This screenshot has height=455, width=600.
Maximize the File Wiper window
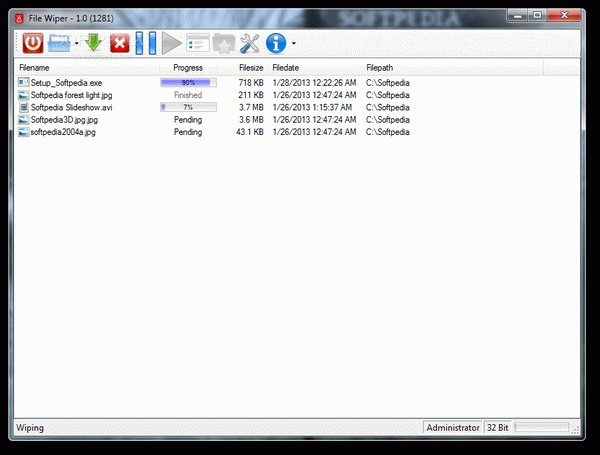click(x=537, y=16)
